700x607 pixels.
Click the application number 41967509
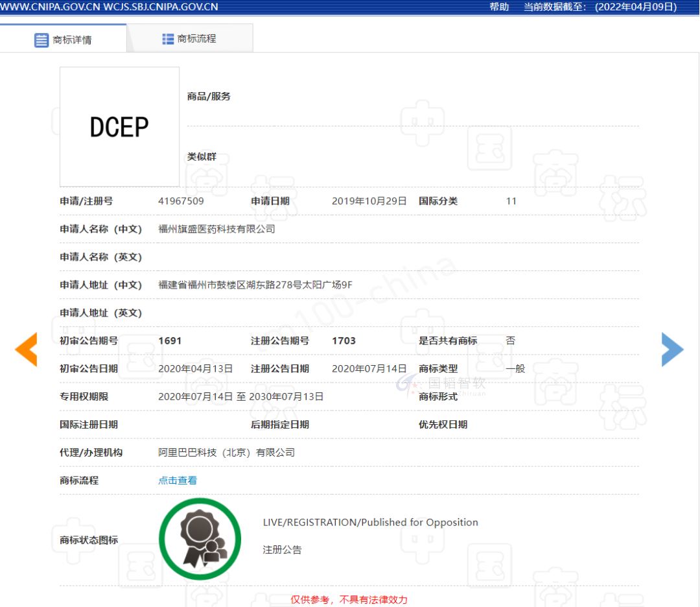click(181, 201)
